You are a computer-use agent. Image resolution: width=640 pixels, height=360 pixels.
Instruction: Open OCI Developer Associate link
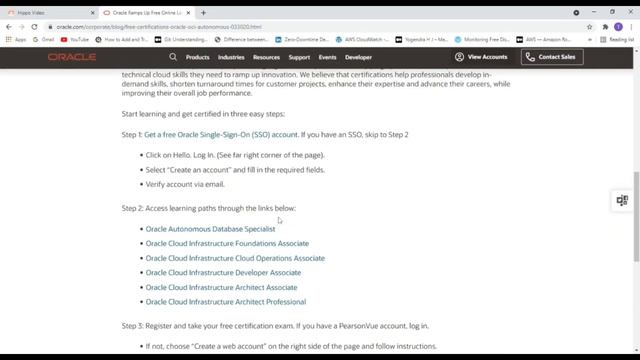pos(223,273)
